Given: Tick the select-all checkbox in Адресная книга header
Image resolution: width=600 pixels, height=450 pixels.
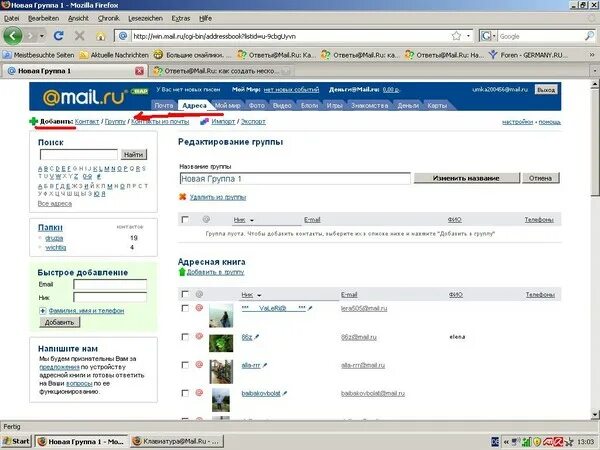Looking at the screenshot, I should [185, 294].
